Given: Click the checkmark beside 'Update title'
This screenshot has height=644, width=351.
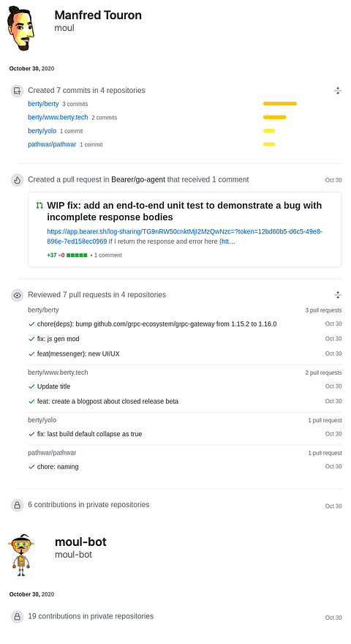Looking at the screenshot, I should tap(31, 386).
